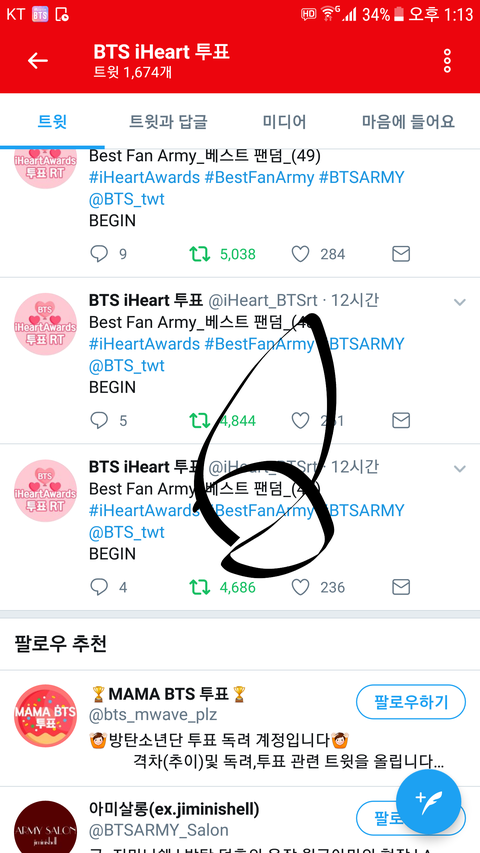
Task: Reply to the tweet with 9 comments
Action: (99, 254)
